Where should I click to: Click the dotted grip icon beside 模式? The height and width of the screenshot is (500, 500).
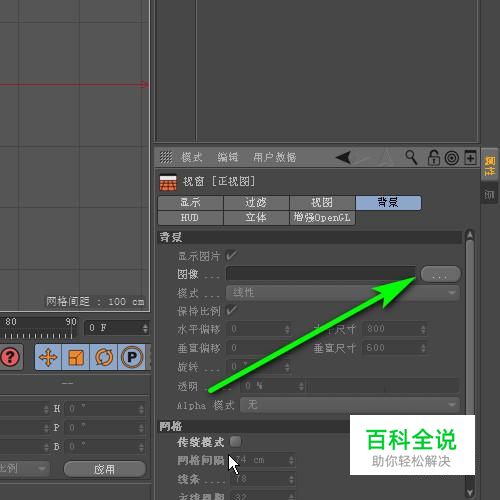[x=166, y=157]
